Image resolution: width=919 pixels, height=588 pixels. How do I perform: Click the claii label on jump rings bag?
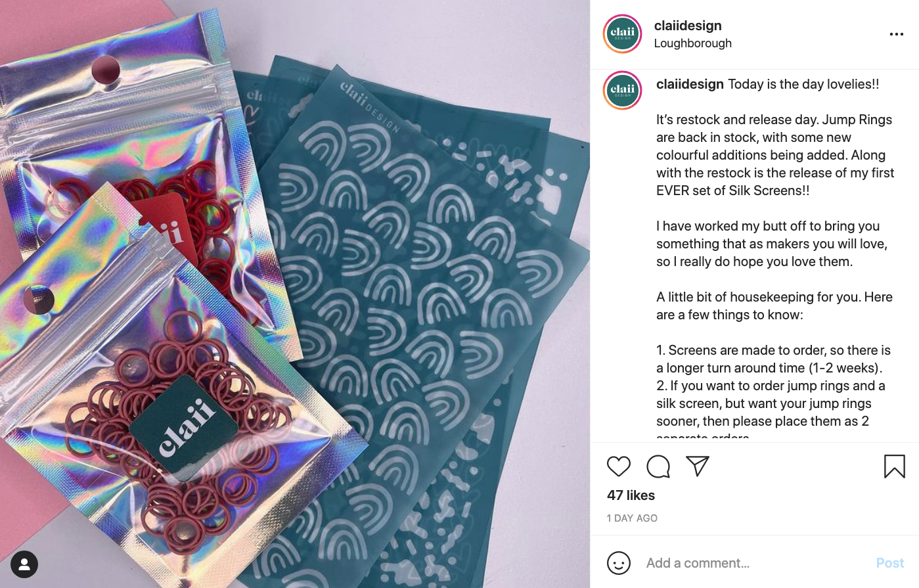(x=187, y=426)
